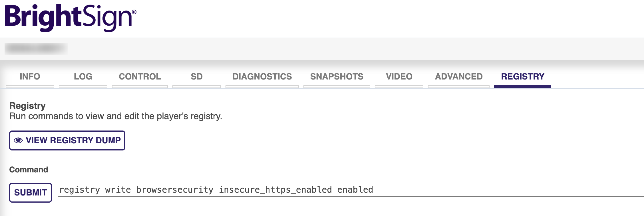Screen dimensions: 644x216
Task: Switch to the VIDEO tab
Action: tap(399, 77)
